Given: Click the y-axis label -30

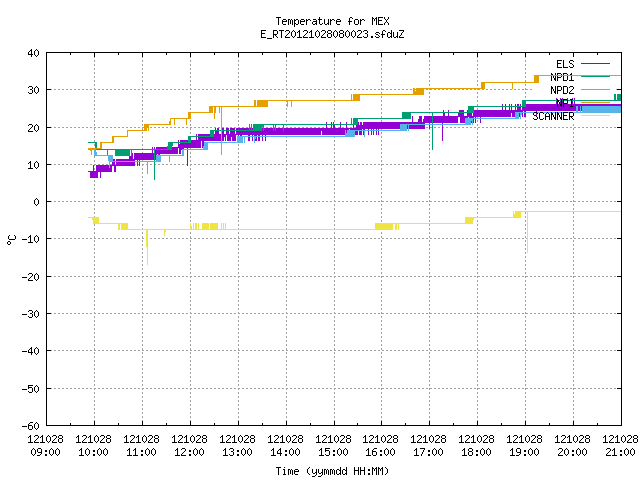Looking at the screenshot, I should [x=31, y=314].
